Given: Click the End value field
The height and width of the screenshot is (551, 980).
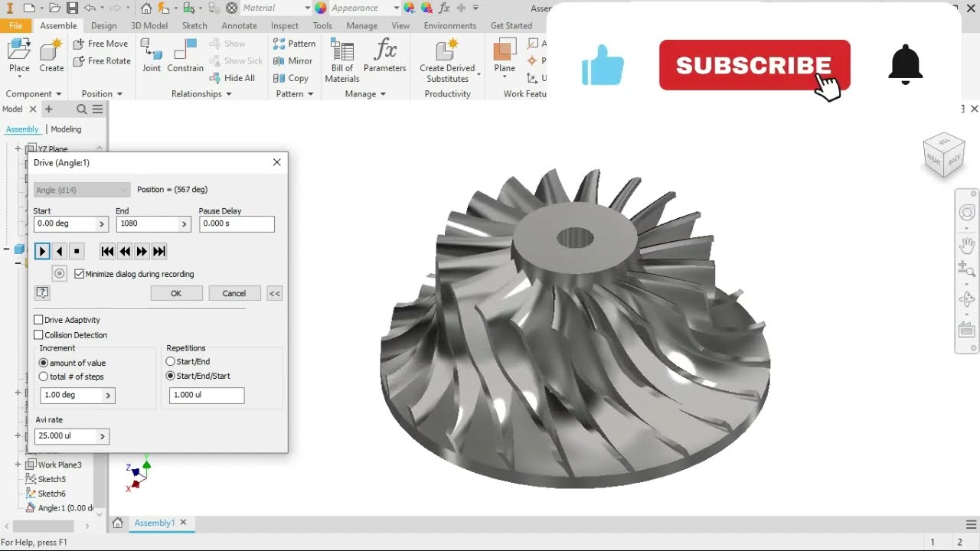Looking at the screenshot, I should tap(148, 223).
